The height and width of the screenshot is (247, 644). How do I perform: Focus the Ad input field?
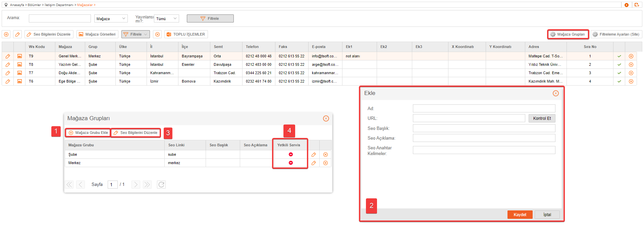[484, 108]
